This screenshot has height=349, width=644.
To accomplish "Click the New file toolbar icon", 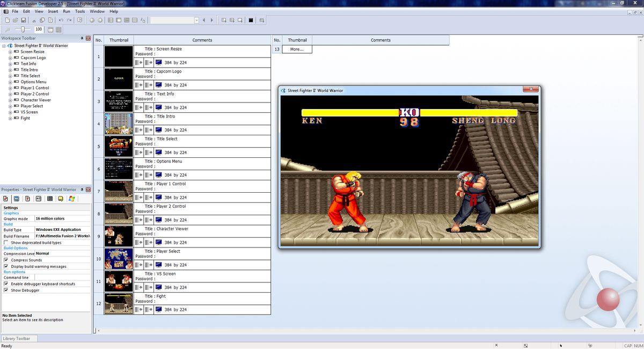I will 8,20.
